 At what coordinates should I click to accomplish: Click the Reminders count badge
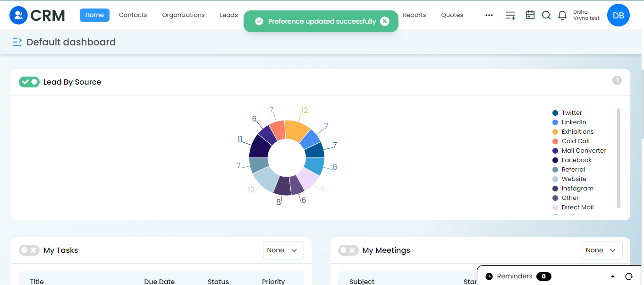click(543, 276)
